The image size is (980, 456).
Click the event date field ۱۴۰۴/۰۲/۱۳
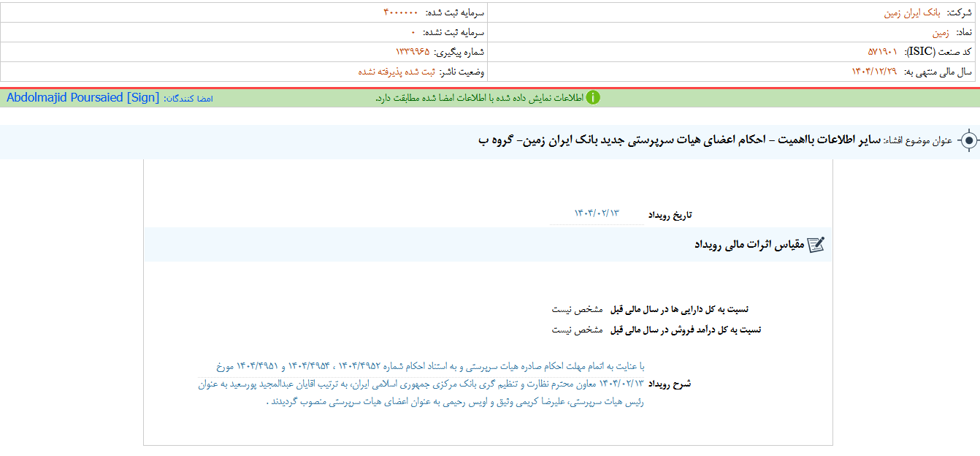coord(596,213)
